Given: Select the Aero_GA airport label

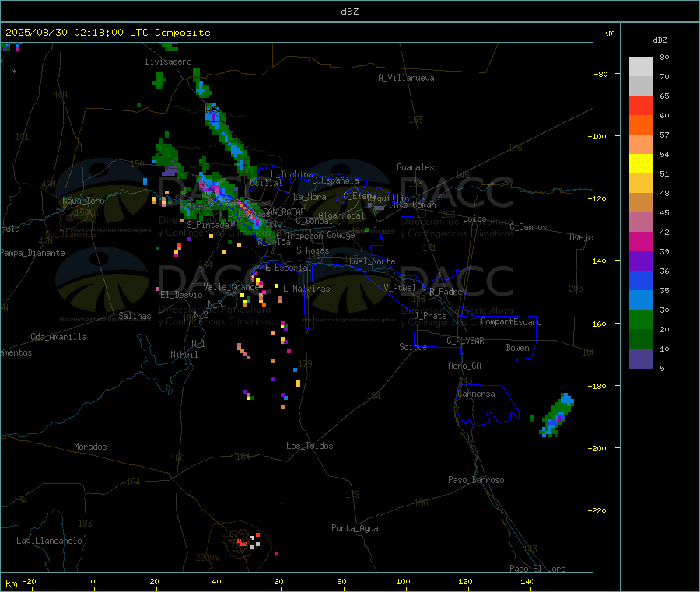Looking at the screenshot, I should pos(465,366).
